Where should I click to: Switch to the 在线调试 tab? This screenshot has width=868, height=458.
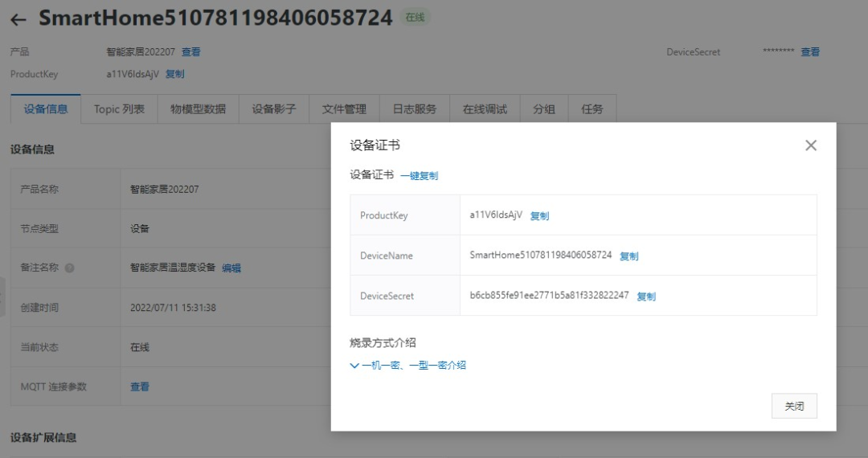tap(485, 109)
